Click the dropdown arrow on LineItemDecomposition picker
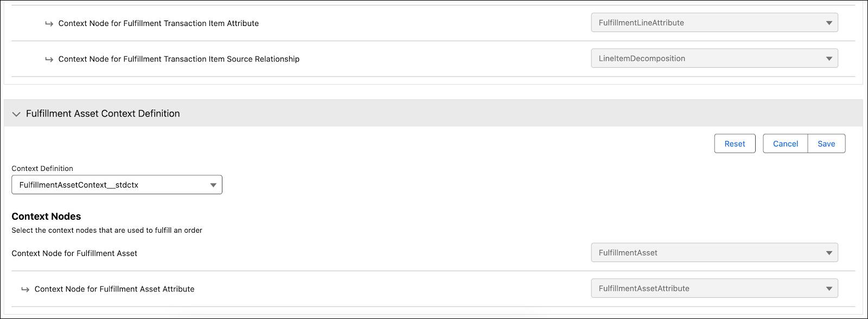Image resolution: width=868 pixels, height=319 pixels. pos(829,58)
